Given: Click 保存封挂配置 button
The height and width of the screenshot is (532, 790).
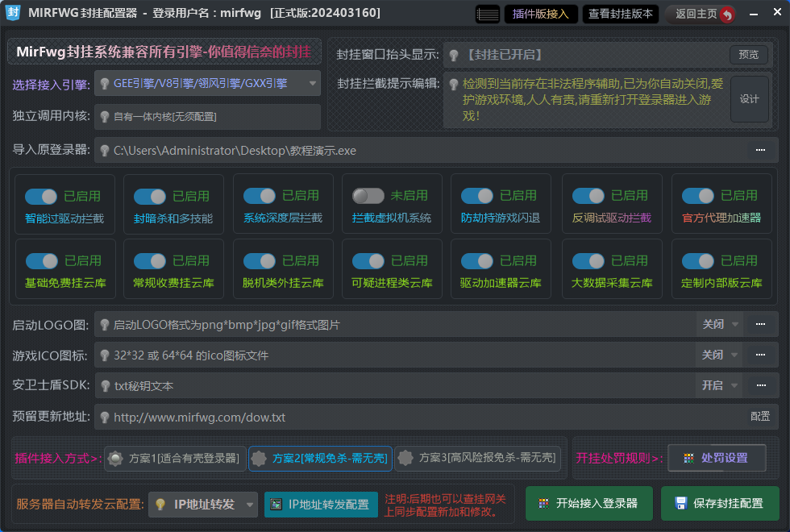Looking at the screenshot, I should [720, 503].
